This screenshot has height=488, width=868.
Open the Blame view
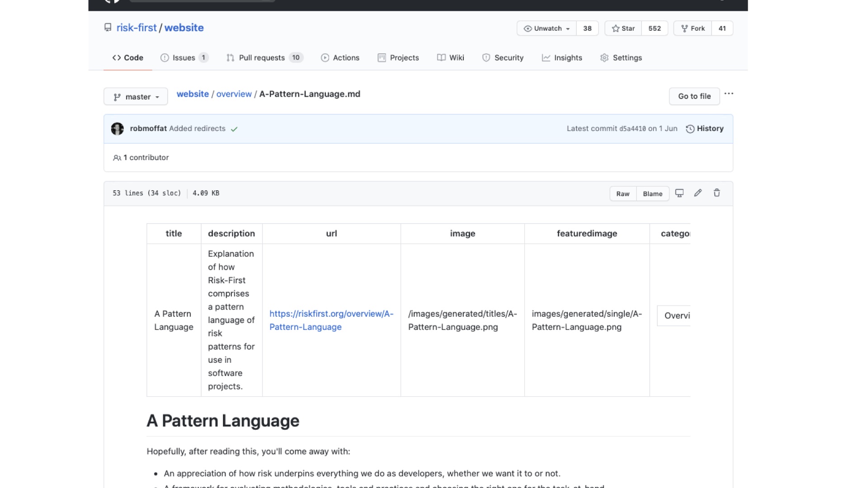pyautogui.click(x=652, y=193)
